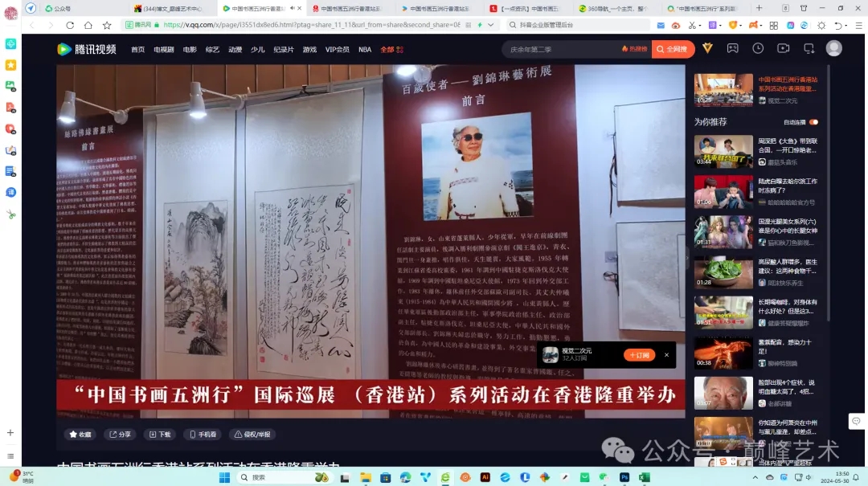The height and width of the screenshot is (486, 868).
Task: Open the feedback chat icon at right edge
Action: pos(857,421)
